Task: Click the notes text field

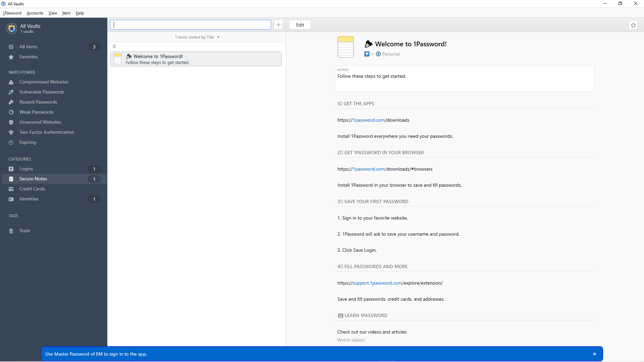Action: pyautogui.click(x=465, y=79)
